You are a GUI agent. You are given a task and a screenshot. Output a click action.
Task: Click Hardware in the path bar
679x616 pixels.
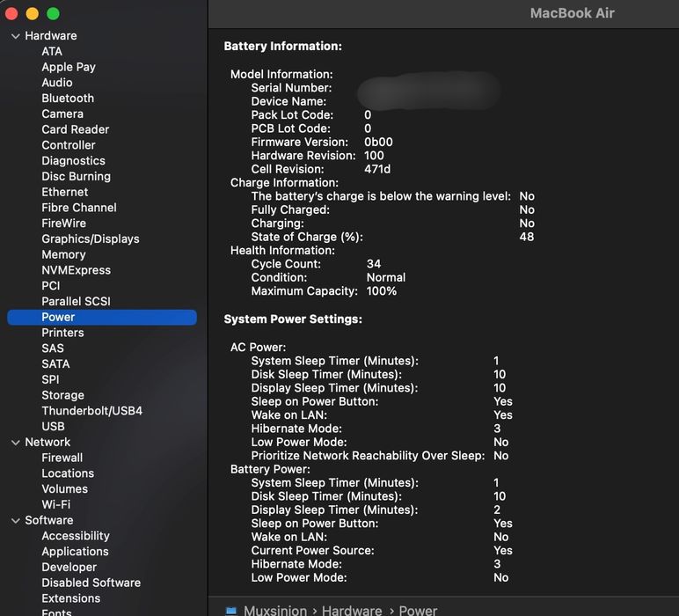(x=352, y=611)
